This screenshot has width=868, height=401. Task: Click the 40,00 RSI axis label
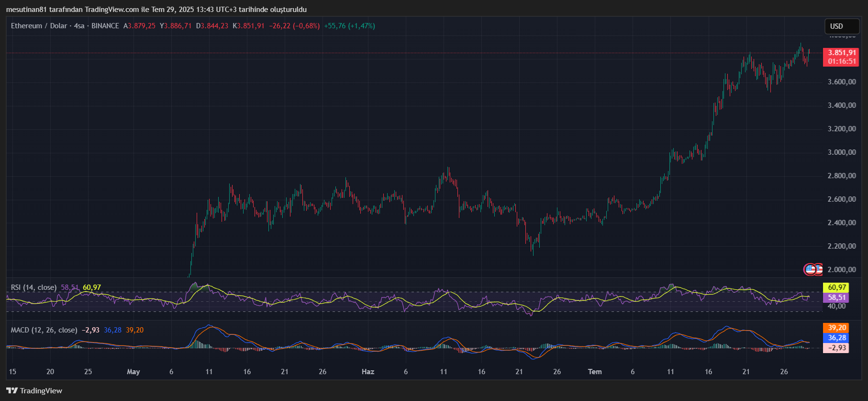click(836, 306)
